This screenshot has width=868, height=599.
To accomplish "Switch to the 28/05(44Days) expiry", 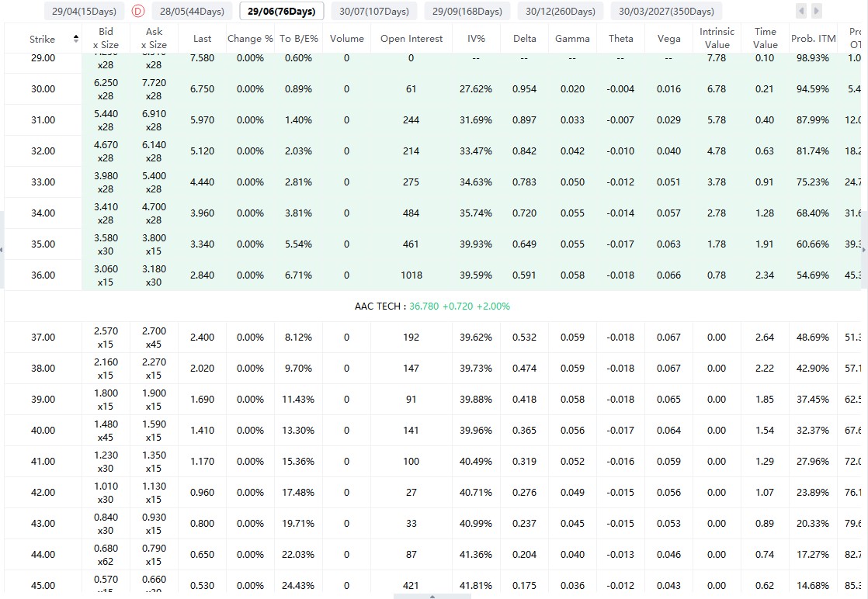I will click(x=192, y=11).
